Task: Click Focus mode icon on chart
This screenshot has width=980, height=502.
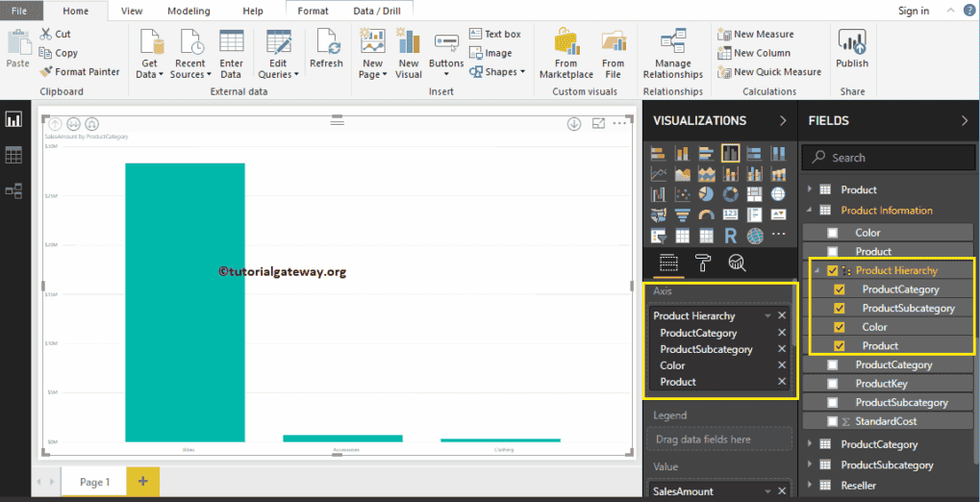Action: 598,124
